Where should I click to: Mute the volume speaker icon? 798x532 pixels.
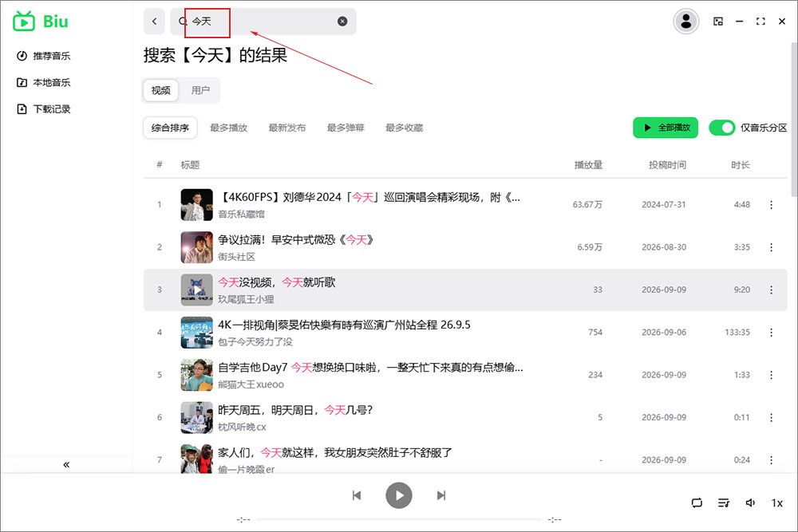(750, 503)
